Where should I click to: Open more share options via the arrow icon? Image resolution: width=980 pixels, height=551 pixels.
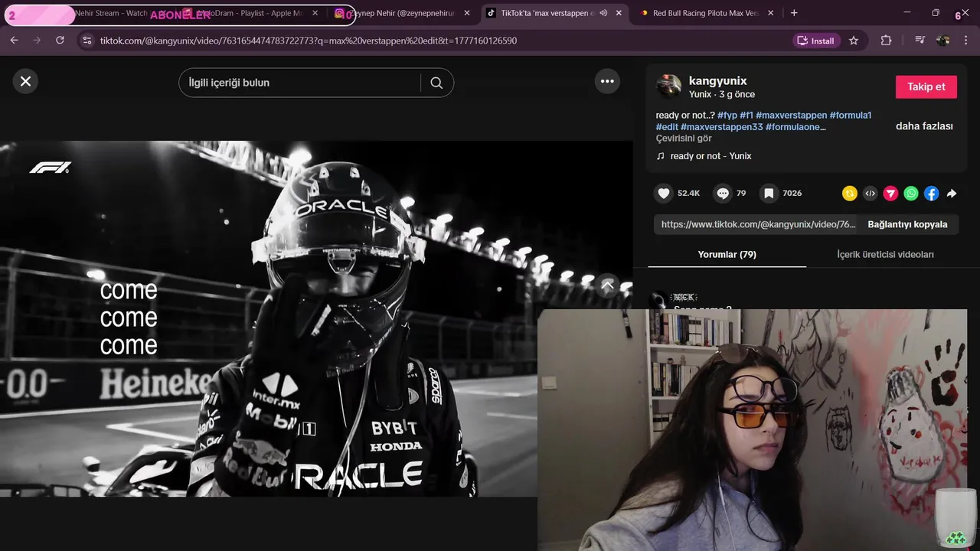pos(952,194)
